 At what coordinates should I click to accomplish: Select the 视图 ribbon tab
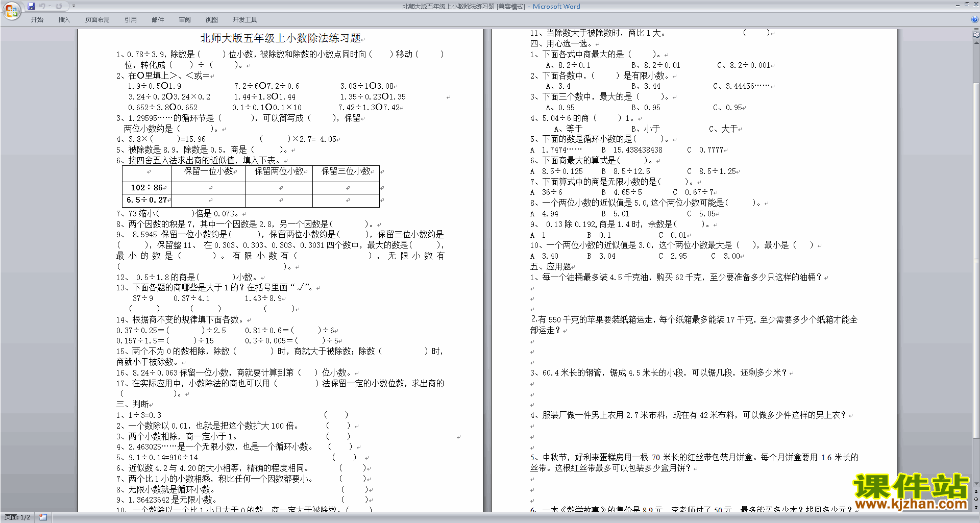point(212,20)
